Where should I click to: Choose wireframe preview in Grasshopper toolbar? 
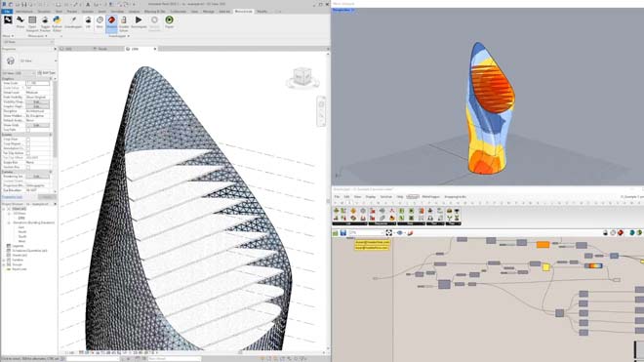[x=613, y=233]
